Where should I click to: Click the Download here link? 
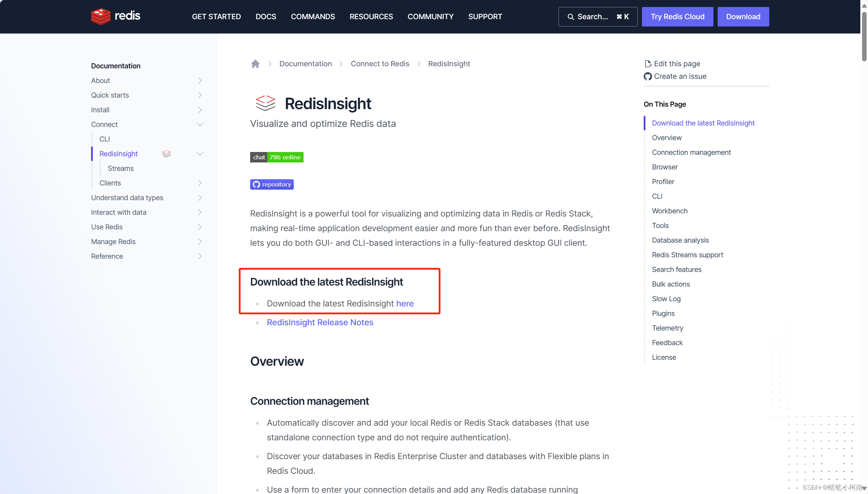405,303
